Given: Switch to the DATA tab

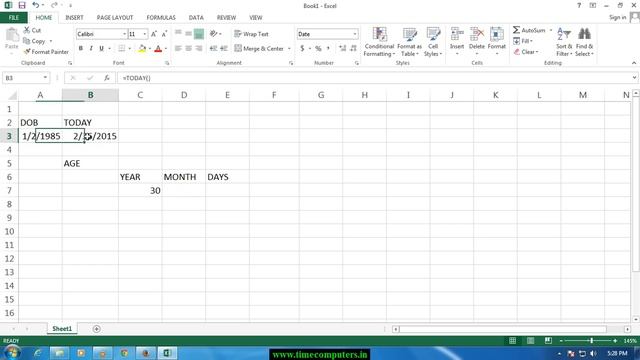Looking at the screenshot, I should click(x=196, y=18).
